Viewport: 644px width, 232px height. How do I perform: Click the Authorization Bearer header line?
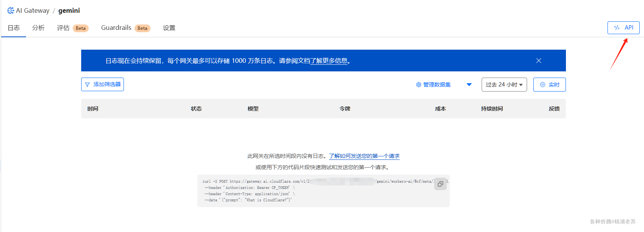(249, 188)
